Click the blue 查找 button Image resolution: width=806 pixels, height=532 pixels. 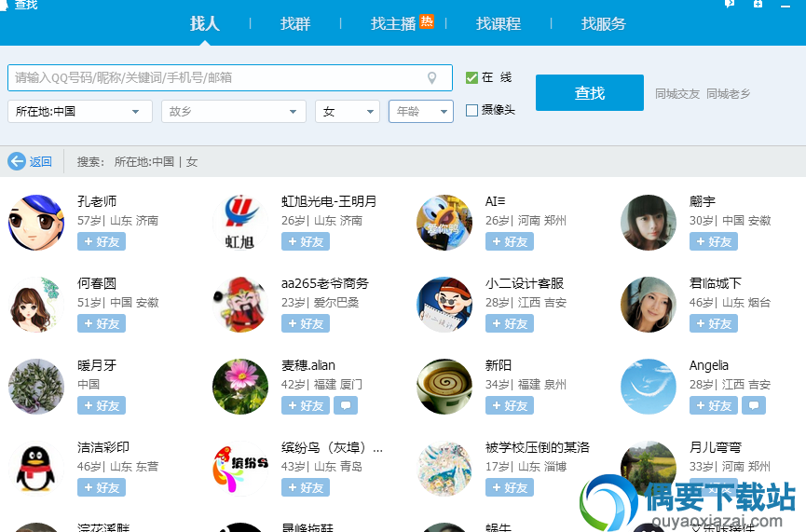coord(590,92)
